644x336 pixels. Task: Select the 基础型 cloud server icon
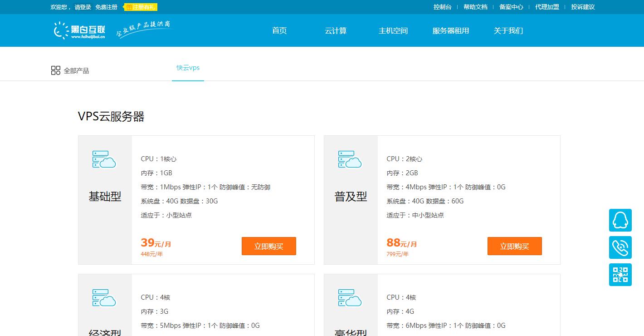104,160
